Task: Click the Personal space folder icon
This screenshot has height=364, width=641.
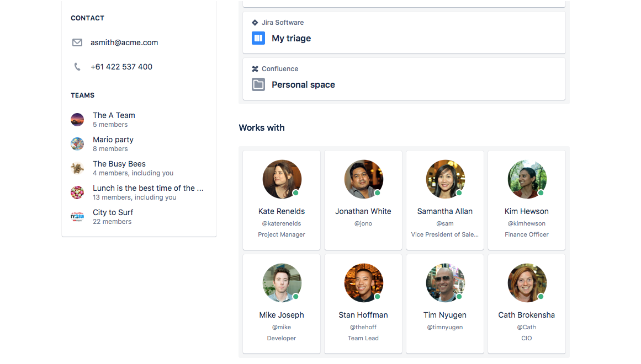Action: pos(258,84)
